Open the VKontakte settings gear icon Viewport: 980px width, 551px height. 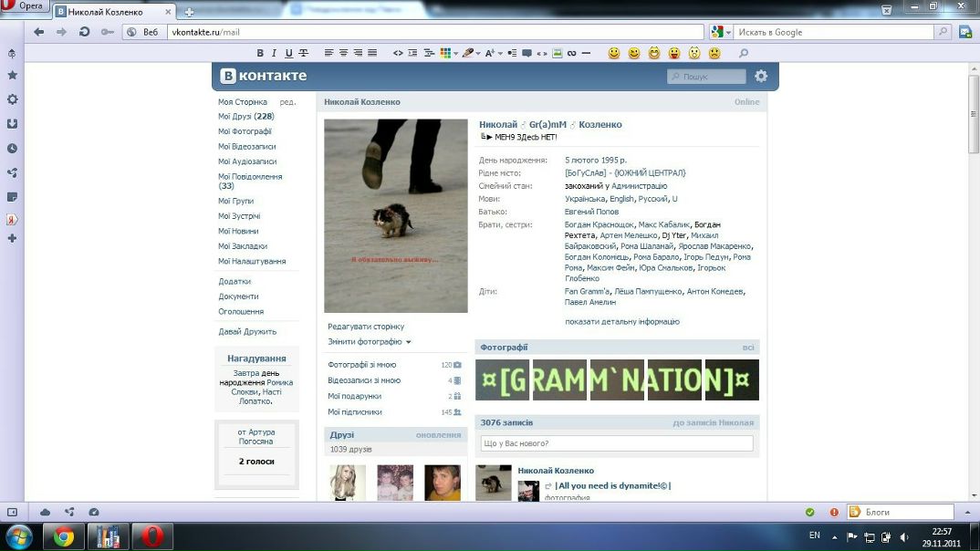[x=761, y=77]
